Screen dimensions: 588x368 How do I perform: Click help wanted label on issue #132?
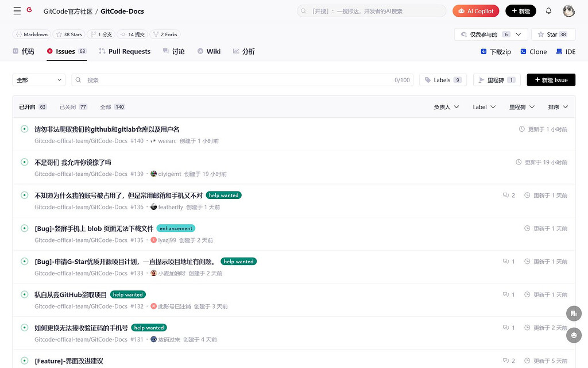(128, 294)
